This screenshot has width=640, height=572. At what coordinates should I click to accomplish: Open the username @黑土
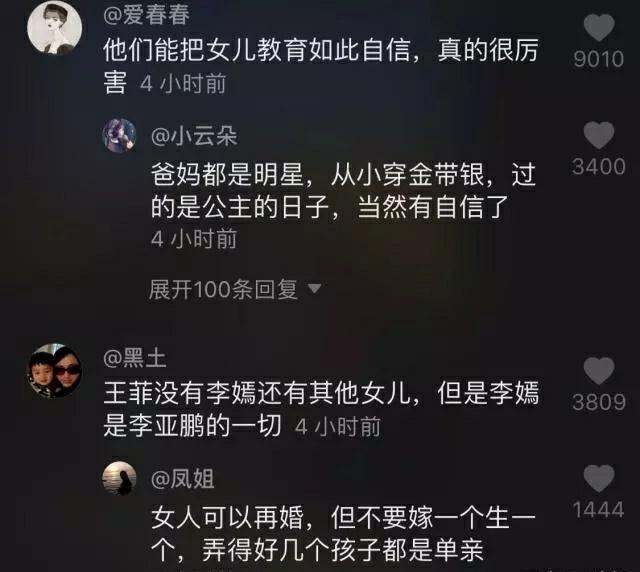click(x=135, y=358)
